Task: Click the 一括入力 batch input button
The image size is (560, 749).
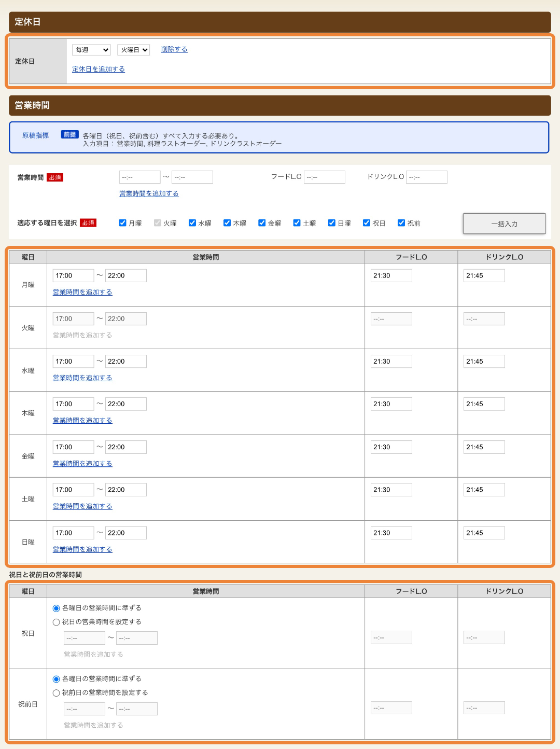Action: [x=503, y=223]
